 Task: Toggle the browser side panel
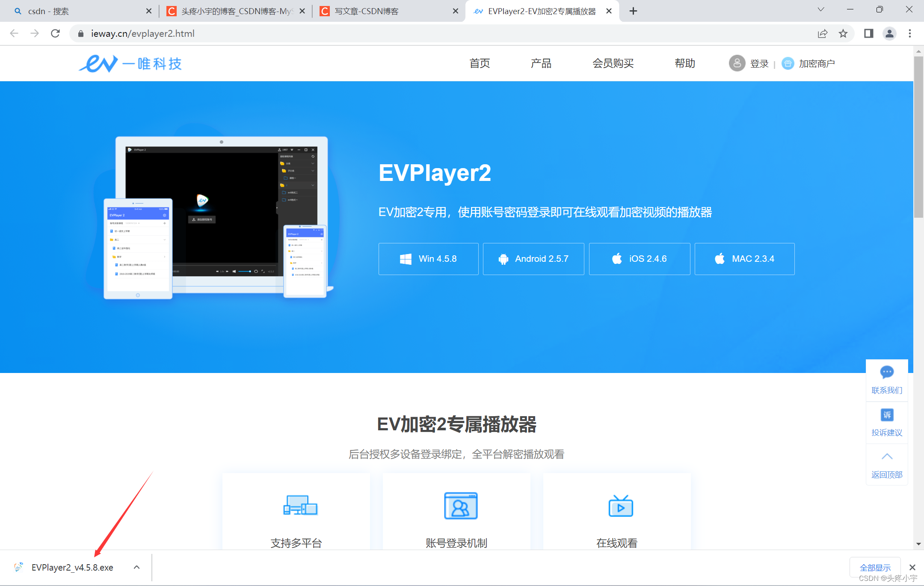(869, 33)
